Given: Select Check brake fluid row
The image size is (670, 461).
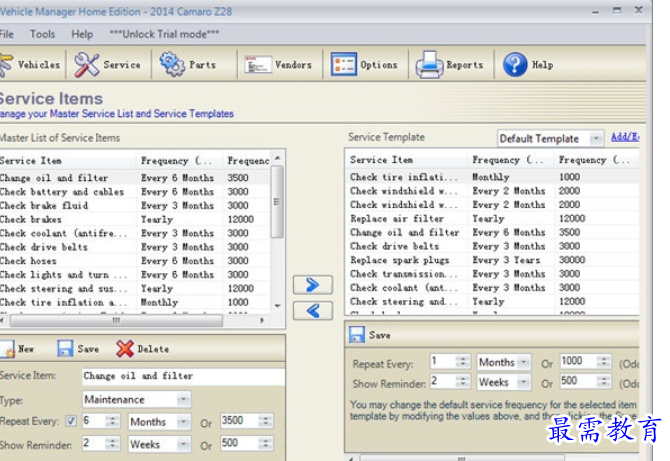Looking at the screenshot, I should pos(135,206).
